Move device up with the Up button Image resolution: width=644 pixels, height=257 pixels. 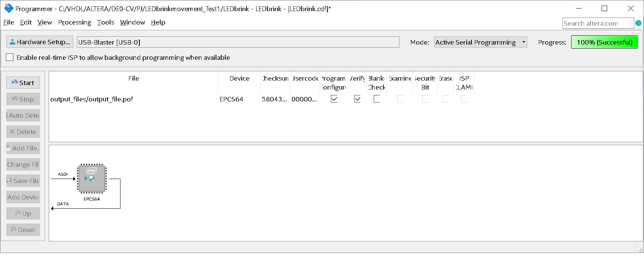[23, 213]
